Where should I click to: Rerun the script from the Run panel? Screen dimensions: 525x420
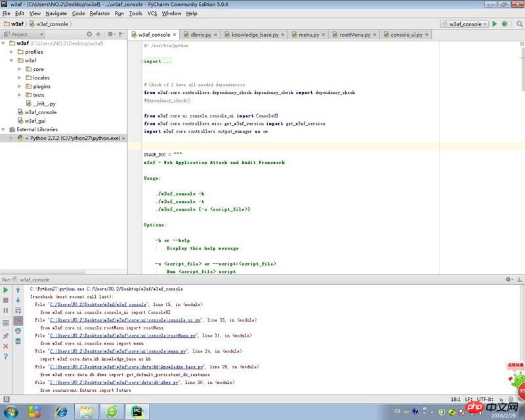tap(6, 289)
